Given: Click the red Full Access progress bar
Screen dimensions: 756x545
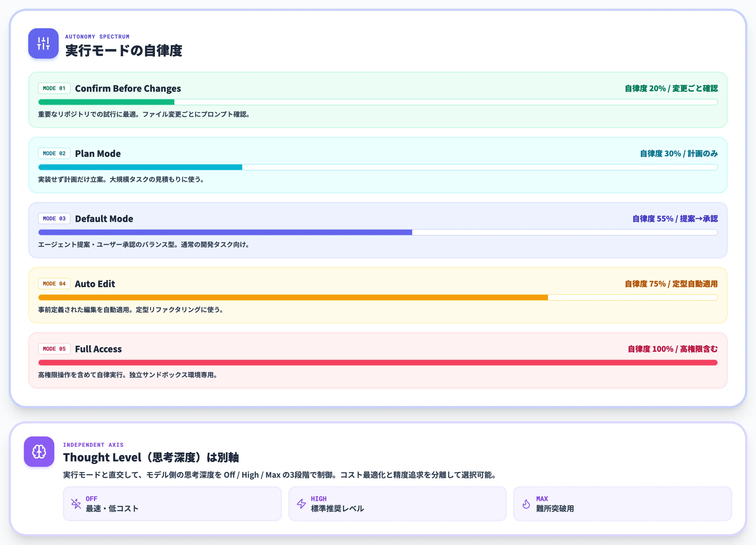Looking at the screenshot, I should coord(378,362).
